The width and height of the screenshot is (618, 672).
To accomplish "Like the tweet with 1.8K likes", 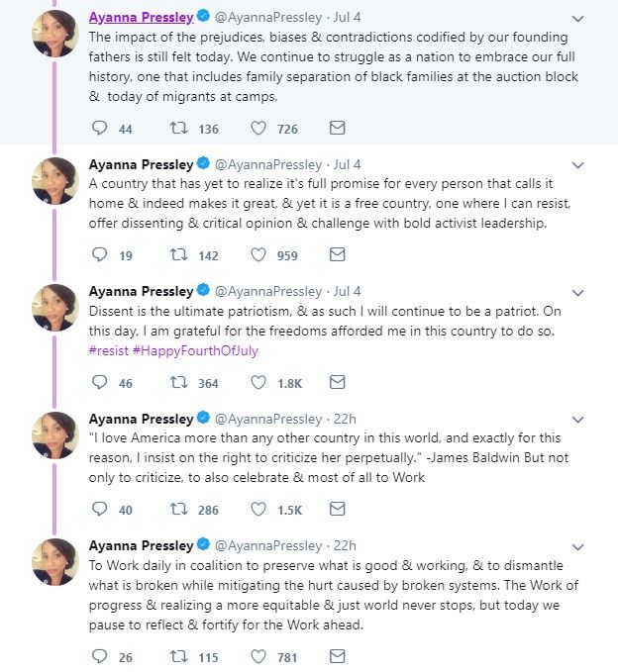I will coord(258,382).
